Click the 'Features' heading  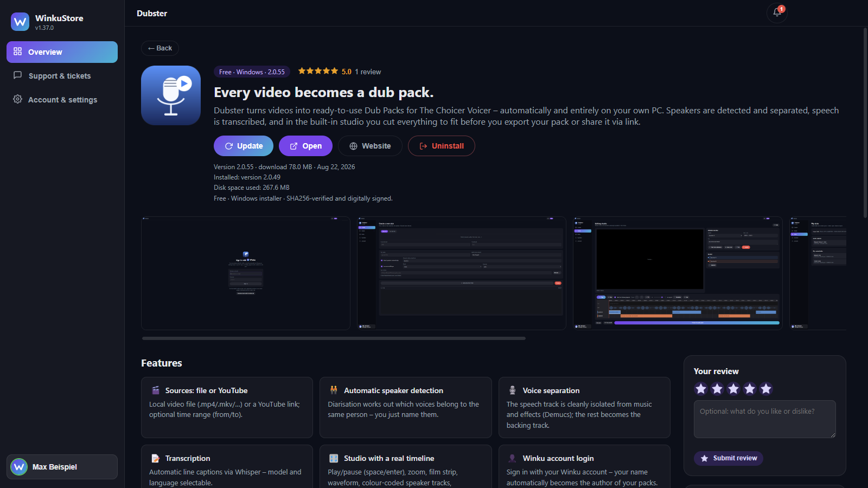point(162,363)
